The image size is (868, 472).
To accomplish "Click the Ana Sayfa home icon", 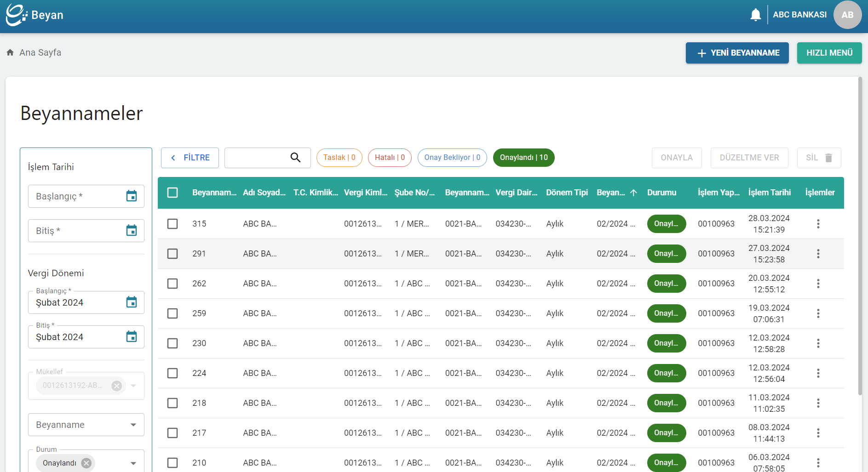I will click(10, 52).
